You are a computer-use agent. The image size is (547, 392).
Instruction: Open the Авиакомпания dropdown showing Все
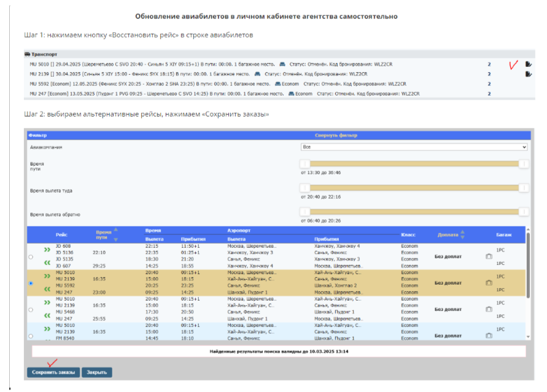point(414,147)
